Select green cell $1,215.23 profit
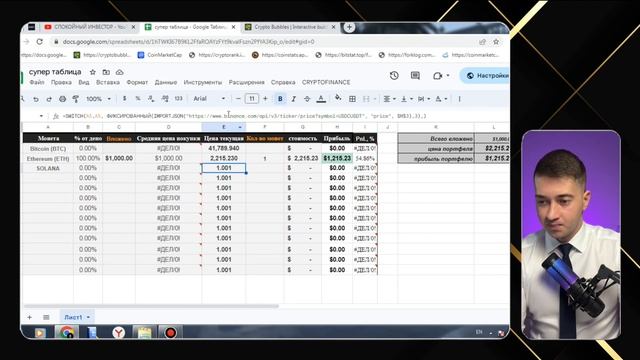The height and width of the screenshot is (360, 640). pyautogui.click(x=337, y=158)
